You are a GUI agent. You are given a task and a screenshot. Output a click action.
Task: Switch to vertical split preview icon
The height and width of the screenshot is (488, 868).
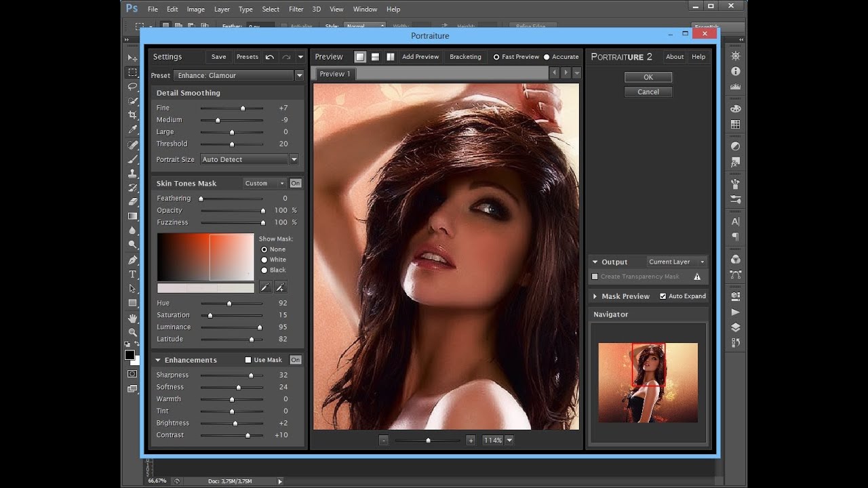[x=390, y=57]
